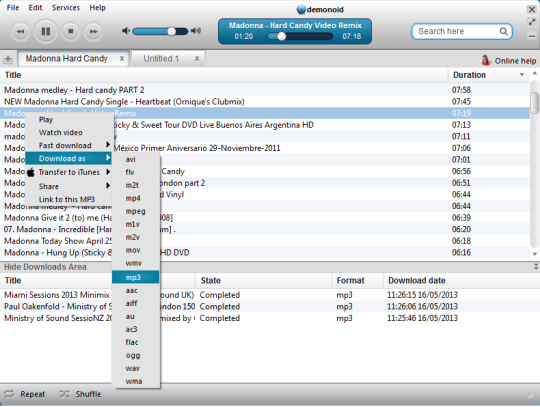Adjust the volume slider knob
This screenshot has width=540, height=407.
click(172, 31)
